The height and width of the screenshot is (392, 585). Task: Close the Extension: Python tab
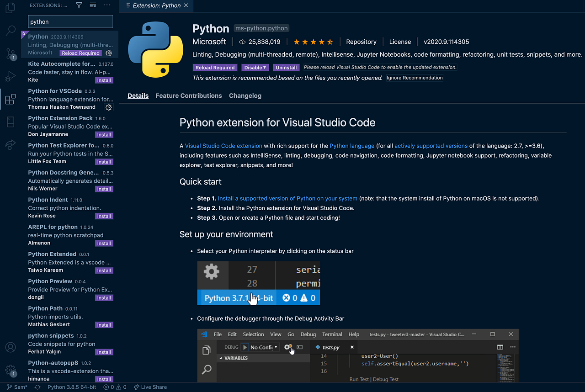[186, 5]
